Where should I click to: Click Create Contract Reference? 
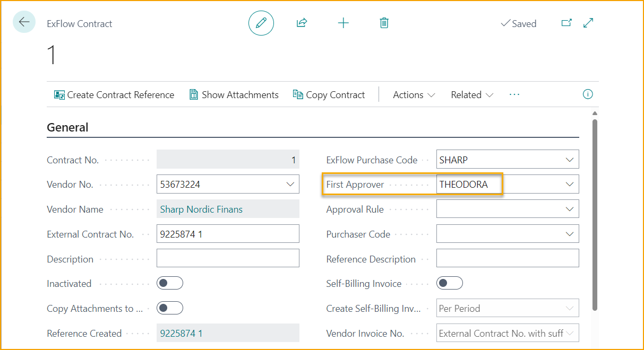[x=114, y=94]
